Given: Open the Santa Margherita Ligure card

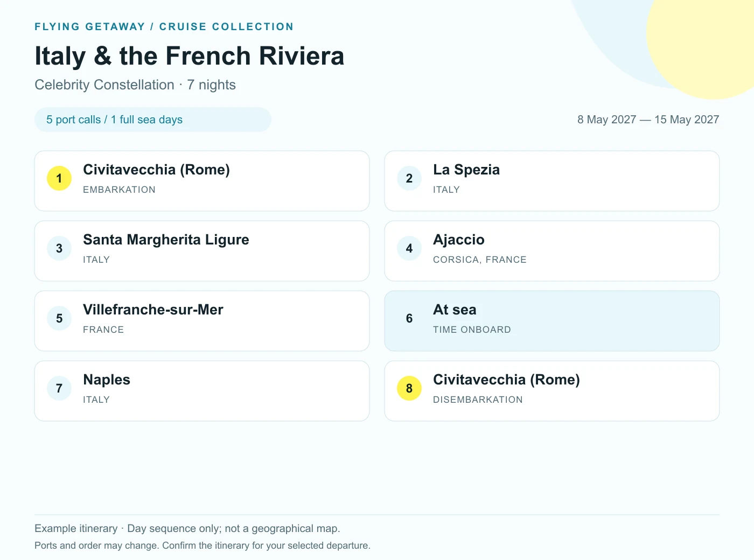Looking at the screenshot, I should click(x=202, y=251).
